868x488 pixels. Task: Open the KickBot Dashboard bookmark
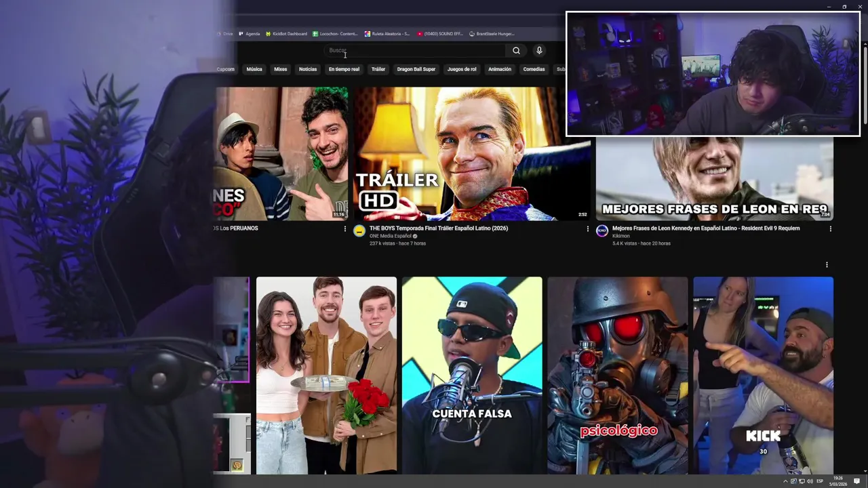[286, 34]
